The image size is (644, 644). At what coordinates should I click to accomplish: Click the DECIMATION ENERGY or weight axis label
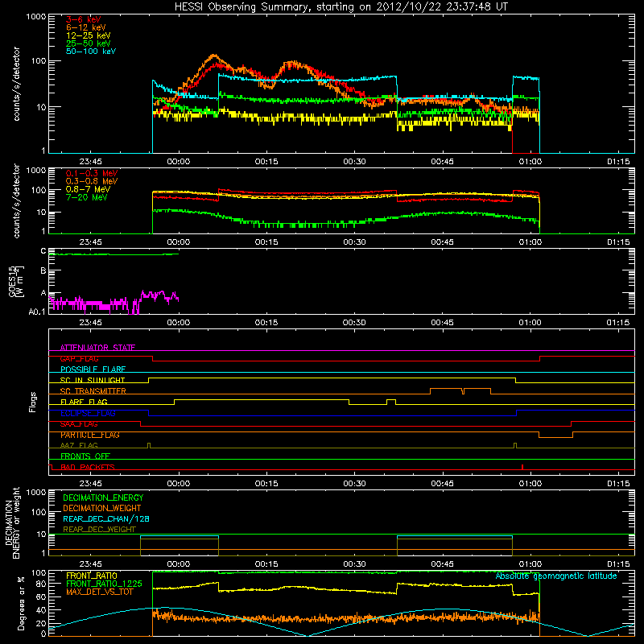(12, 522)
